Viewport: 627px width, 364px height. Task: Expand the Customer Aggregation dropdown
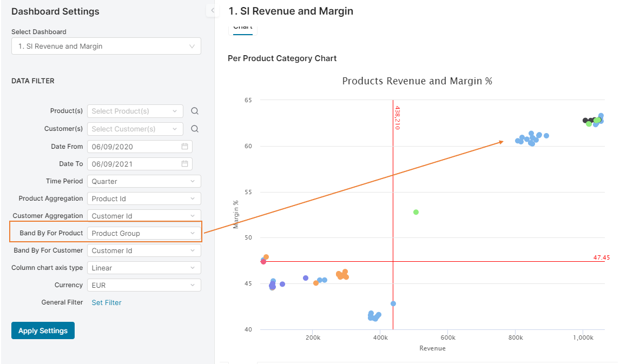point(143,216)
